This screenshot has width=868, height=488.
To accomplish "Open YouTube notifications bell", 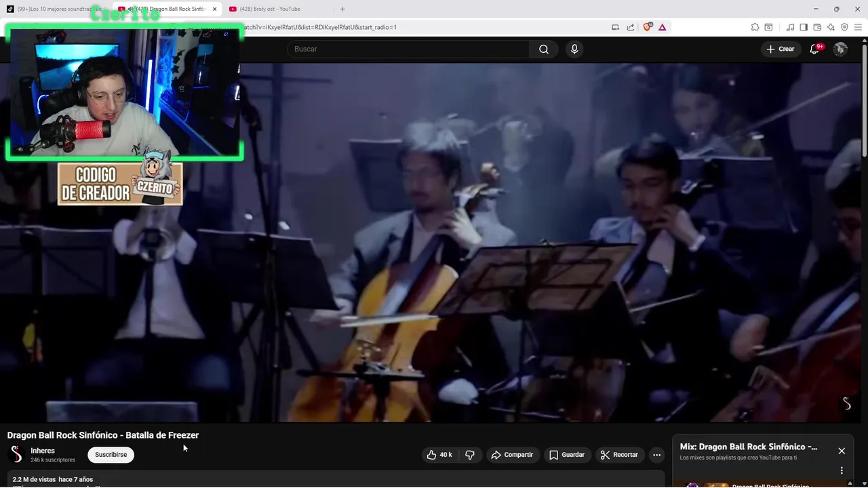I will [815, 49].
